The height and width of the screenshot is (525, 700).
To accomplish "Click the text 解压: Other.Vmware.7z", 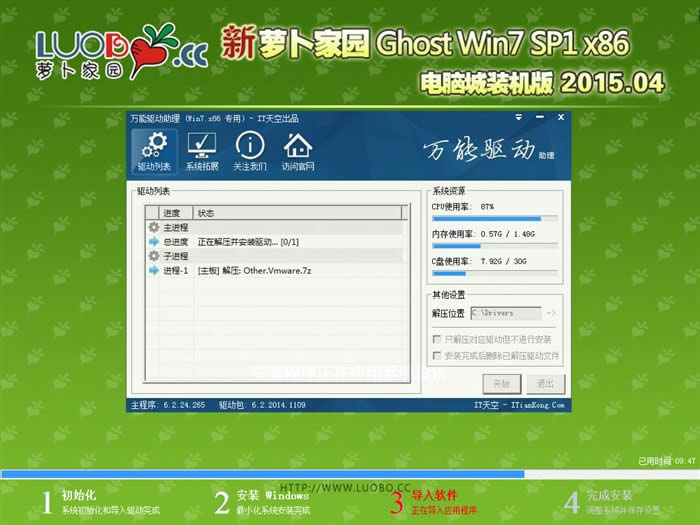I will [267, 271].
